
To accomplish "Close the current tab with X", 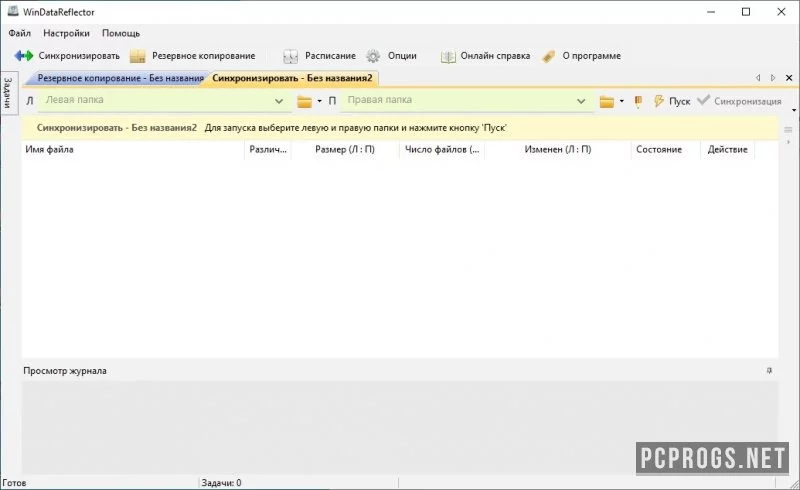I will pyautogui.click(x=789, y=78).
